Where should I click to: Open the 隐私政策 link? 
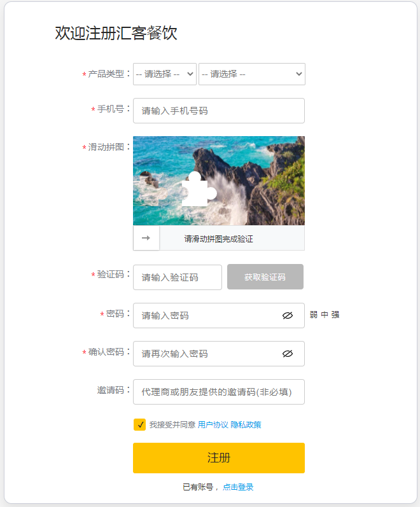click(246, 424)
